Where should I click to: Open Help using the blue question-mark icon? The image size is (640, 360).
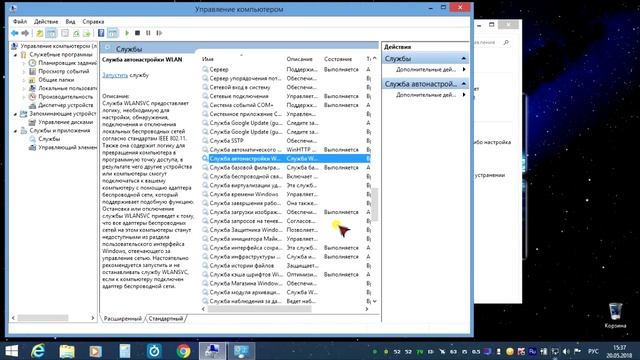(101, 33)
